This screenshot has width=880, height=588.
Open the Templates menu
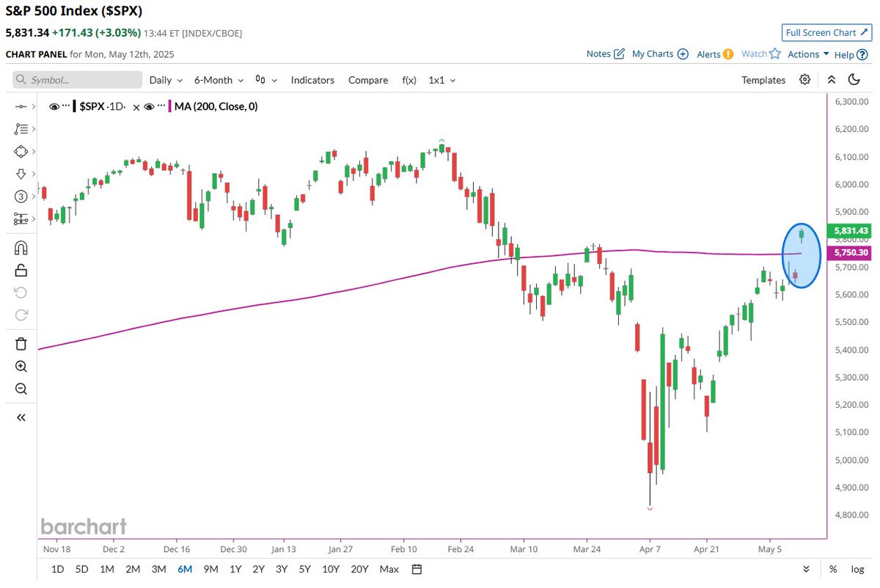(763, 80)
